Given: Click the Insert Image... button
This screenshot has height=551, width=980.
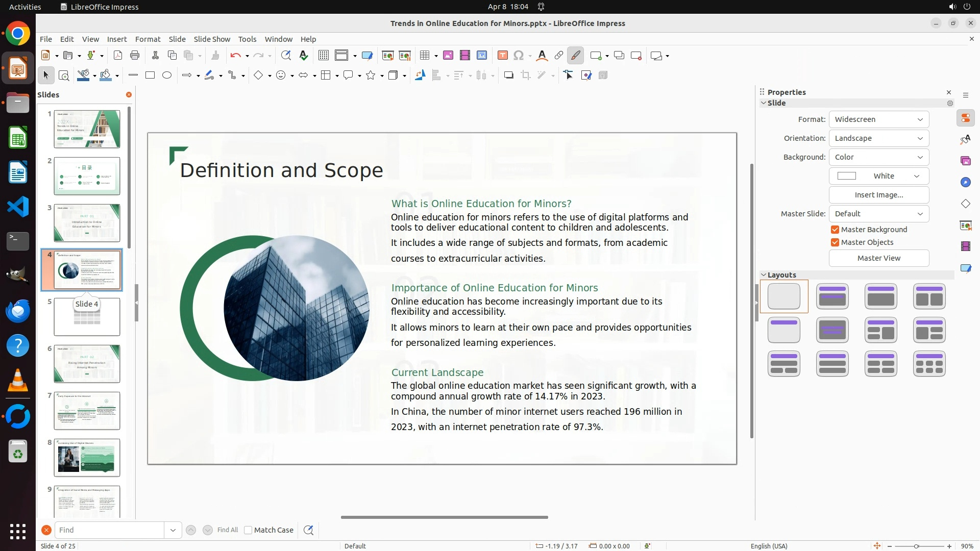Looking at the screenshot, I should coord(878,195).
